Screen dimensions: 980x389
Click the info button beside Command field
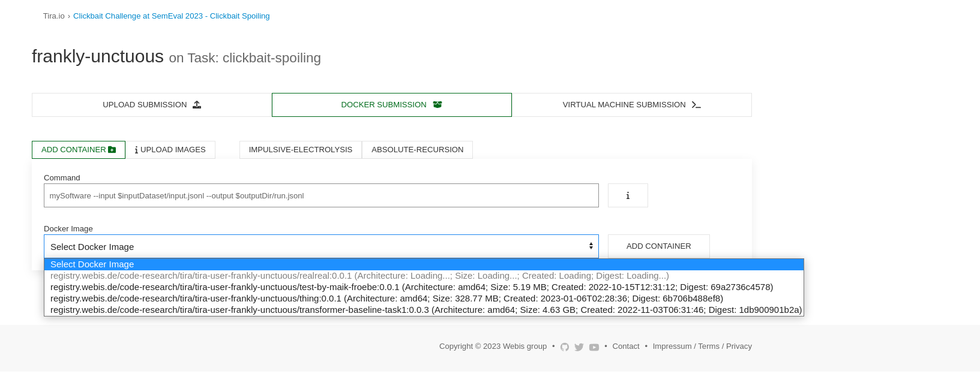tap(628, 195)
